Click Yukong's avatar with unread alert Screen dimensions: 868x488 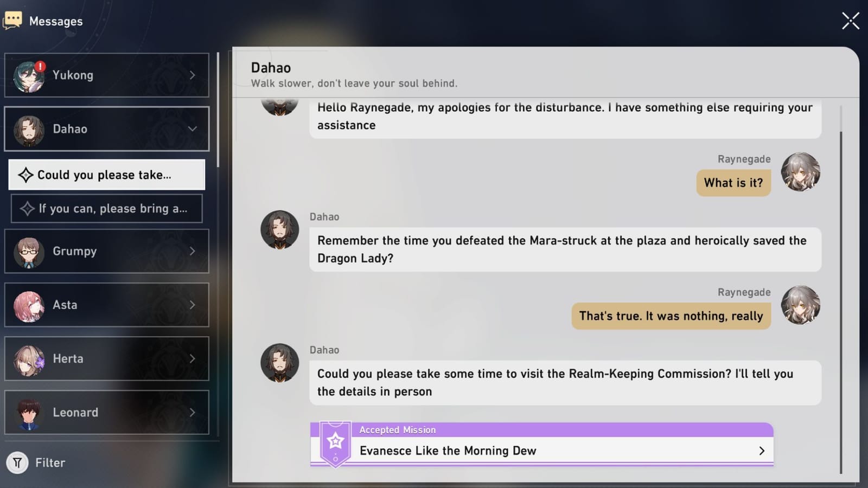click(29, 76)
